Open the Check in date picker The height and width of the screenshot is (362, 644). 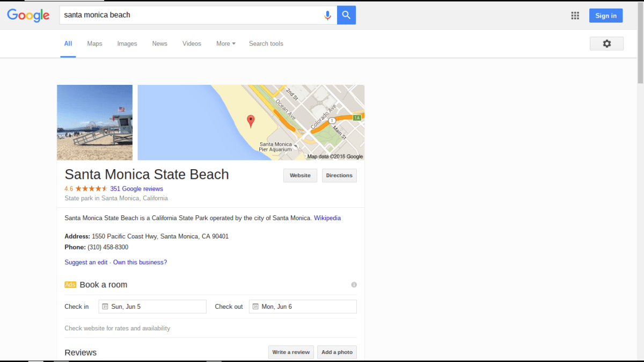tap(152, 307)
